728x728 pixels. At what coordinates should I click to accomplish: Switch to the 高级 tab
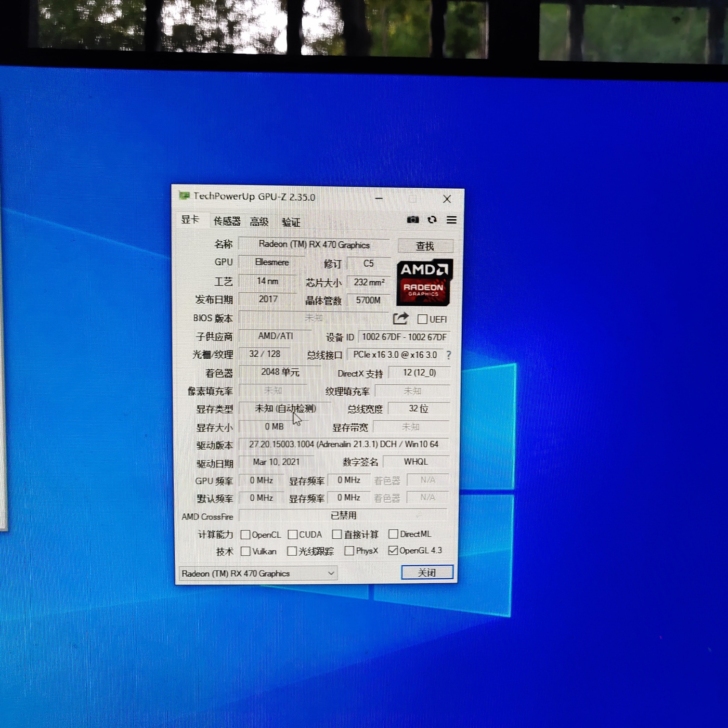[x=259, y=221]
